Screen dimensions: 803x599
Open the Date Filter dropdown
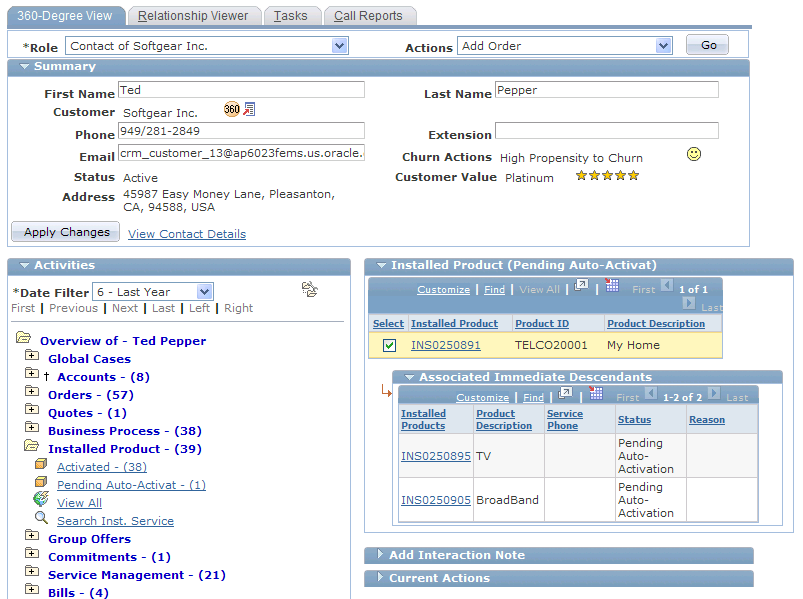(x=204, y=292)
